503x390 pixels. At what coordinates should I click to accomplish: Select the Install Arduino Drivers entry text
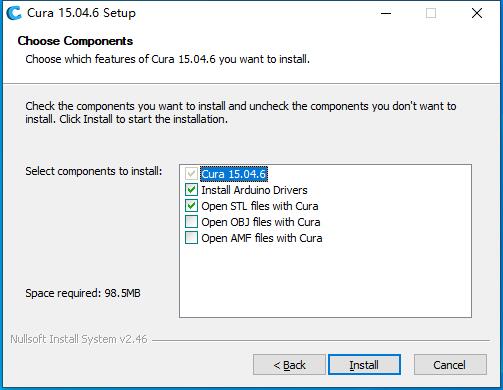tap(254, 190)
